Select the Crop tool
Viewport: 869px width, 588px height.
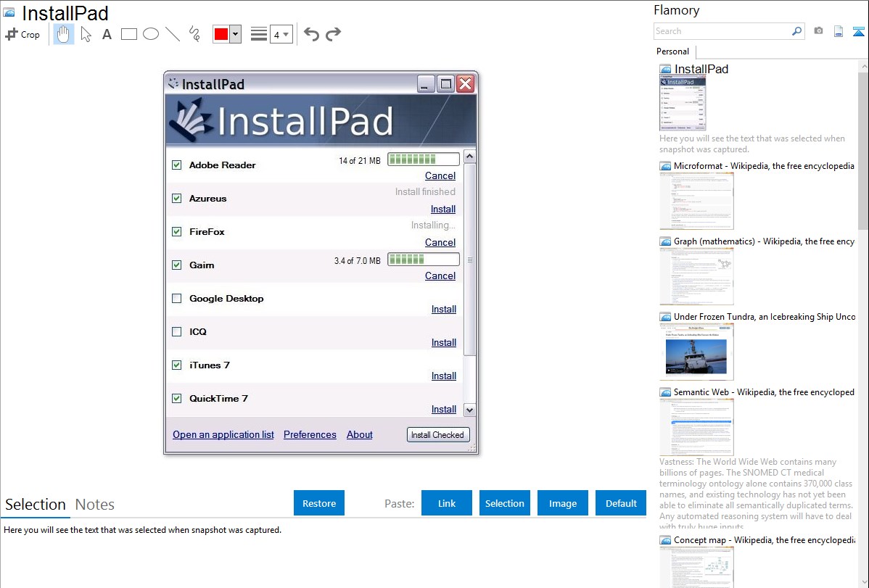click(x=22, y=34)
